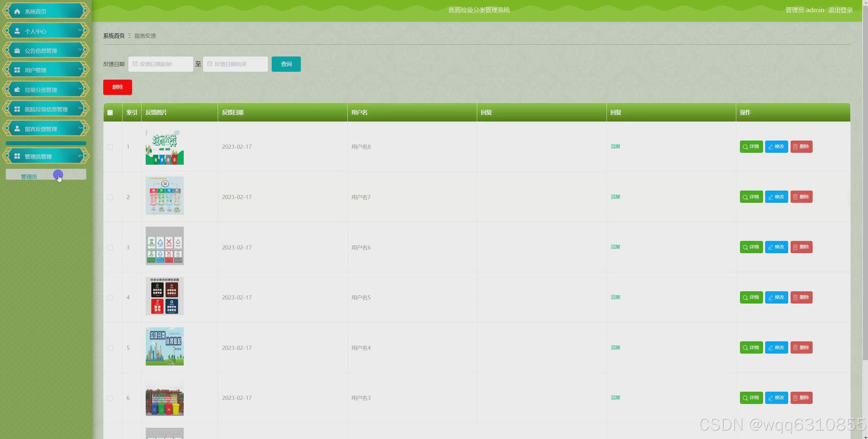Select 管理员 submenu item
The width and height of the screenshot is (868, 439).
[46, 174]
